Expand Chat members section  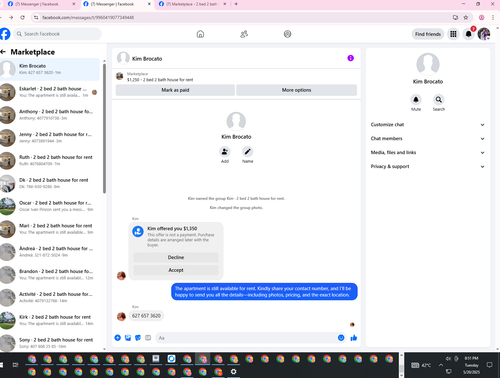pos(428,139)
